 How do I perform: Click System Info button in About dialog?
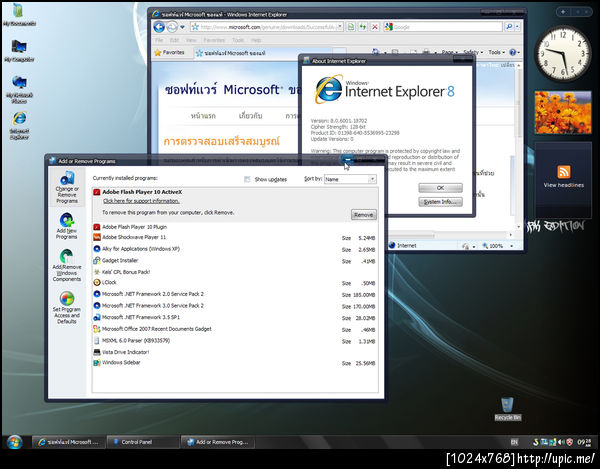pyautogui.click(x=440, y=202)
